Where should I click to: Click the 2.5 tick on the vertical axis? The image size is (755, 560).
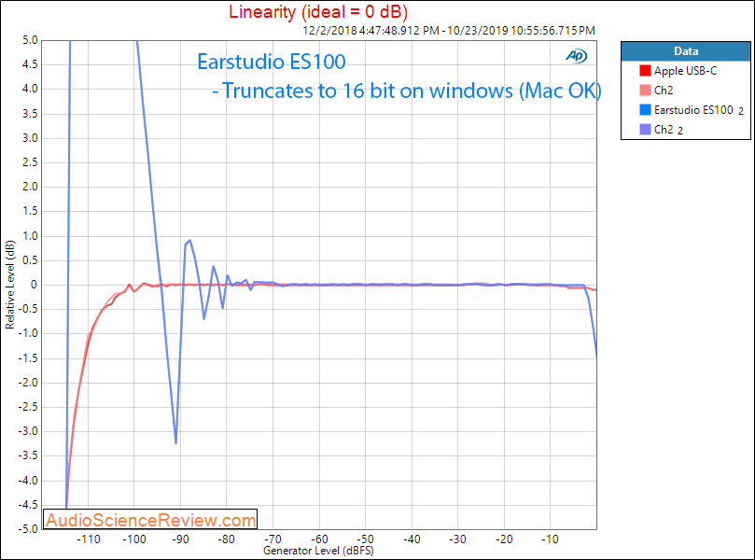pyautogui.click(x=30, y=162)
